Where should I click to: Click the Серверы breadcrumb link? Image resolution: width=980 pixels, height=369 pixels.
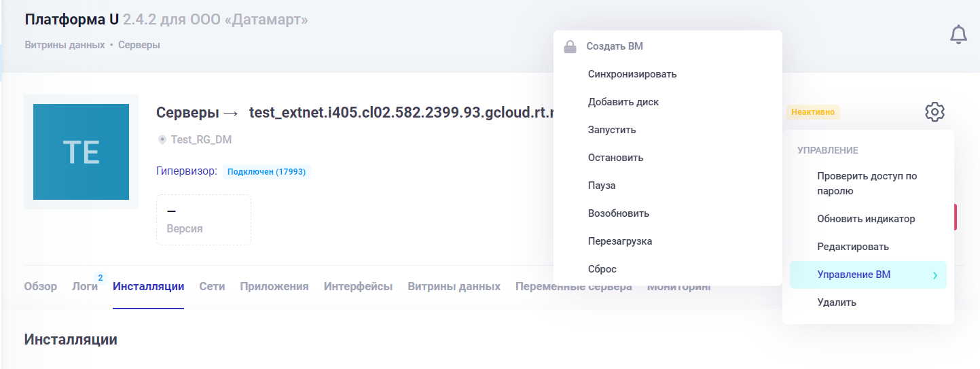[139, 45]
